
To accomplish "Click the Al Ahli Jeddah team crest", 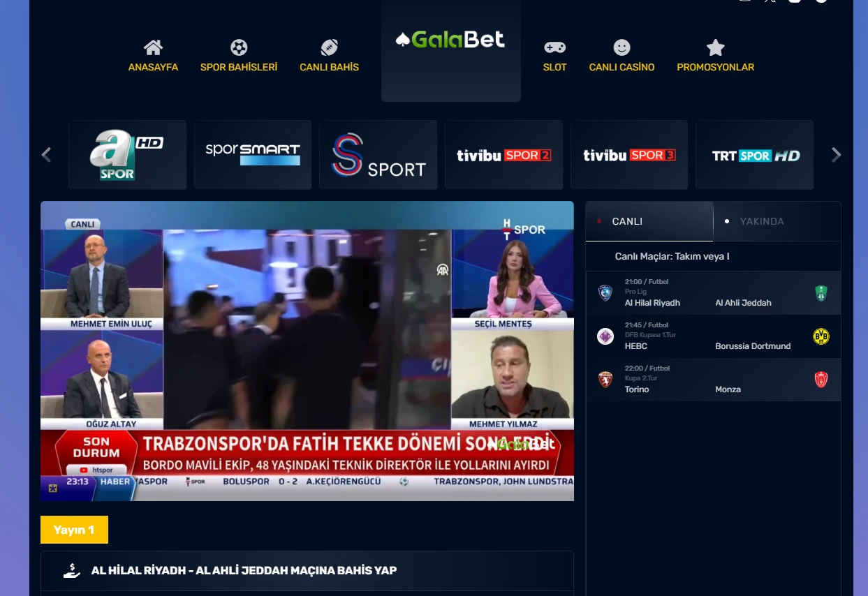I will click(821, 293).
